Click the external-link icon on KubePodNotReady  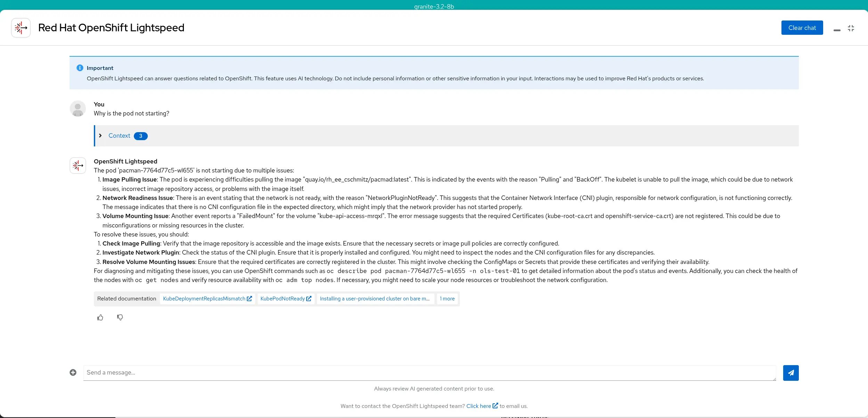tap(309, 299)
